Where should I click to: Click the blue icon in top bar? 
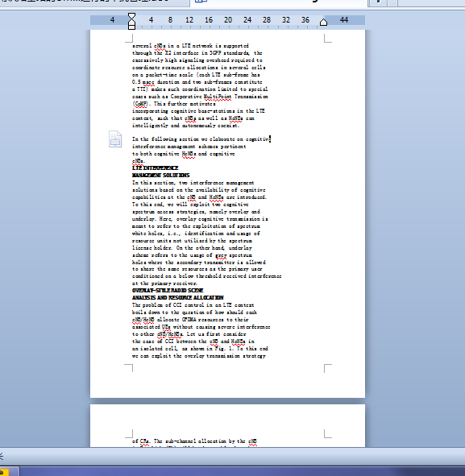(201, 2)
